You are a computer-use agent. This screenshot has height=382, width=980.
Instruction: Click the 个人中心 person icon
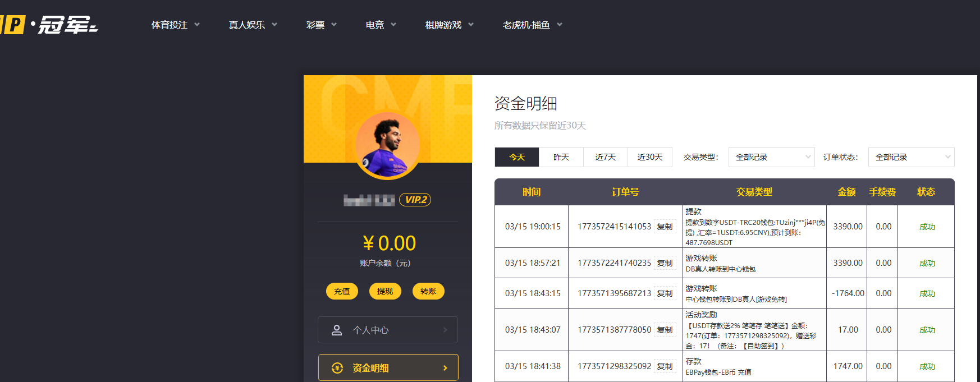[x=337, y=330]
